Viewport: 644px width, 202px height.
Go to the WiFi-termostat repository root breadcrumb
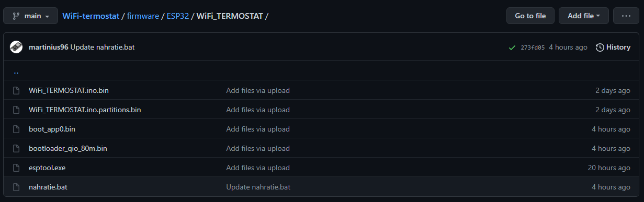coord(91,16)
